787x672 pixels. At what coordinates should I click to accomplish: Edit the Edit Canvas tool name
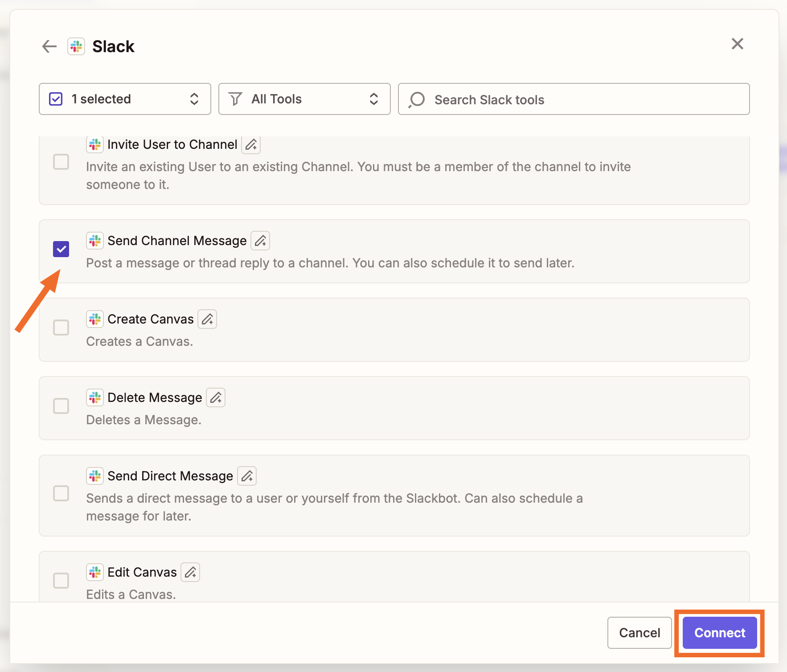point(190,572)
